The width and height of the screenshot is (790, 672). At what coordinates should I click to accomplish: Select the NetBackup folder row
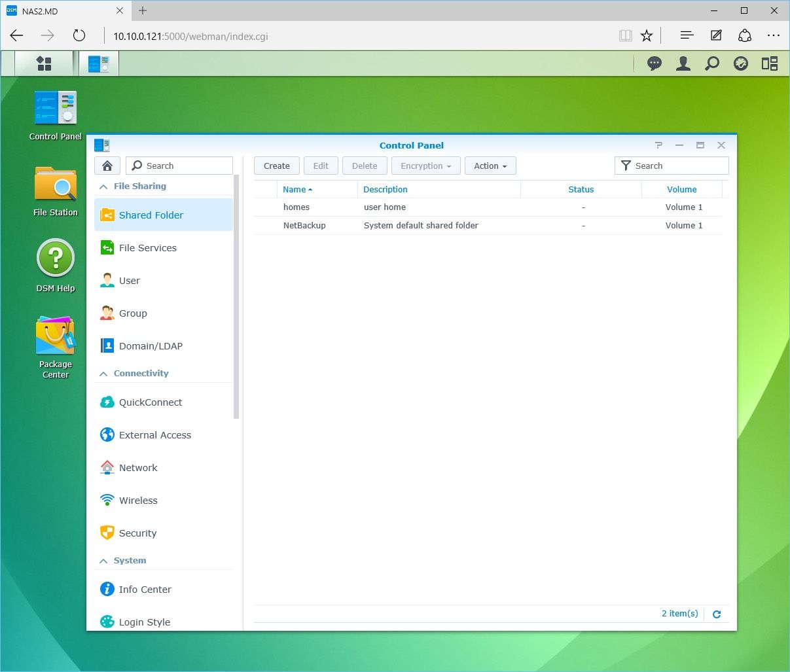pos(488,225)
